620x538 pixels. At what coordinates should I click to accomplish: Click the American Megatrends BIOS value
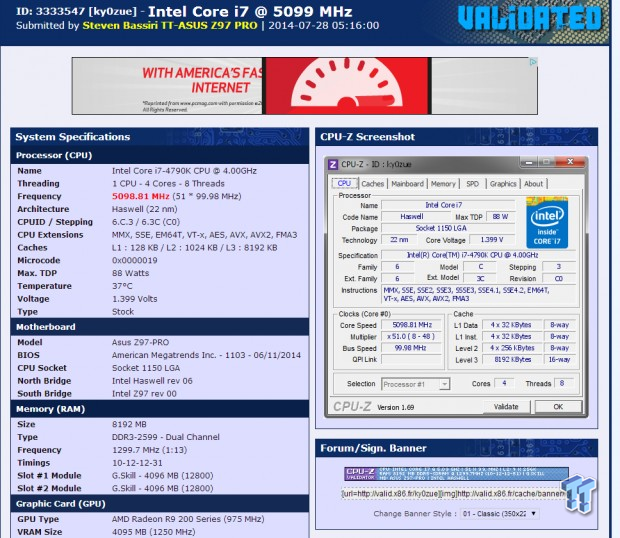click(x=206, y=355)
